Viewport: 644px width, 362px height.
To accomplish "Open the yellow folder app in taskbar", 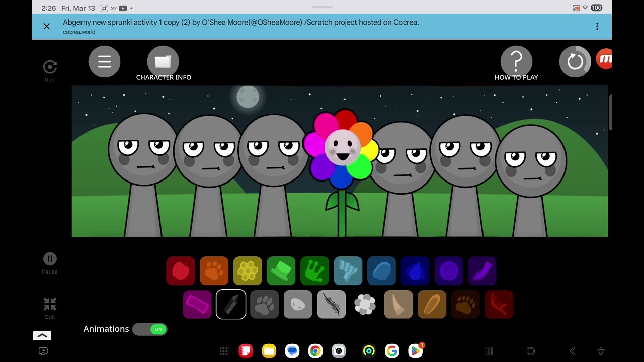I will (269, 351).
